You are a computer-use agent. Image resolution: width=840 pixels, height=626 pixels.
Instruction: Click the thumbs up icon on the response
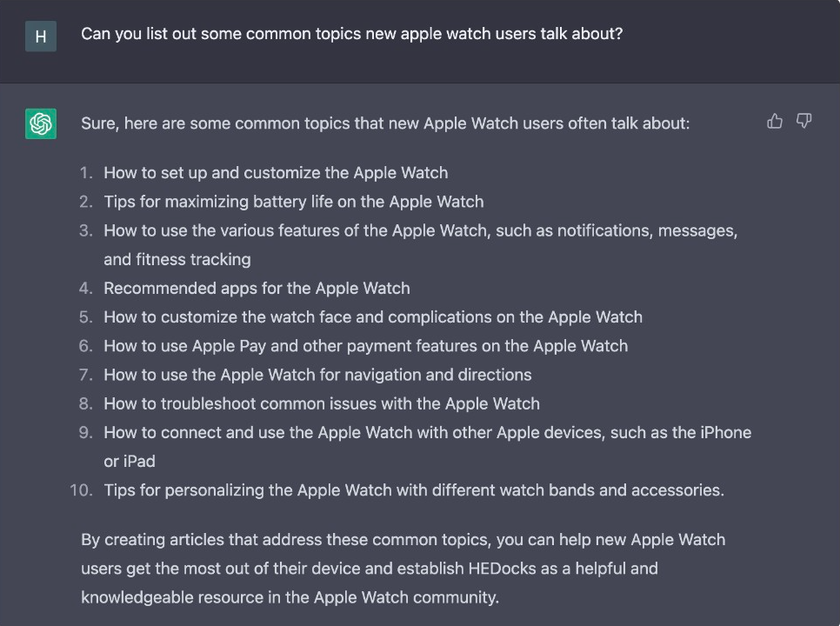(775, 122)
